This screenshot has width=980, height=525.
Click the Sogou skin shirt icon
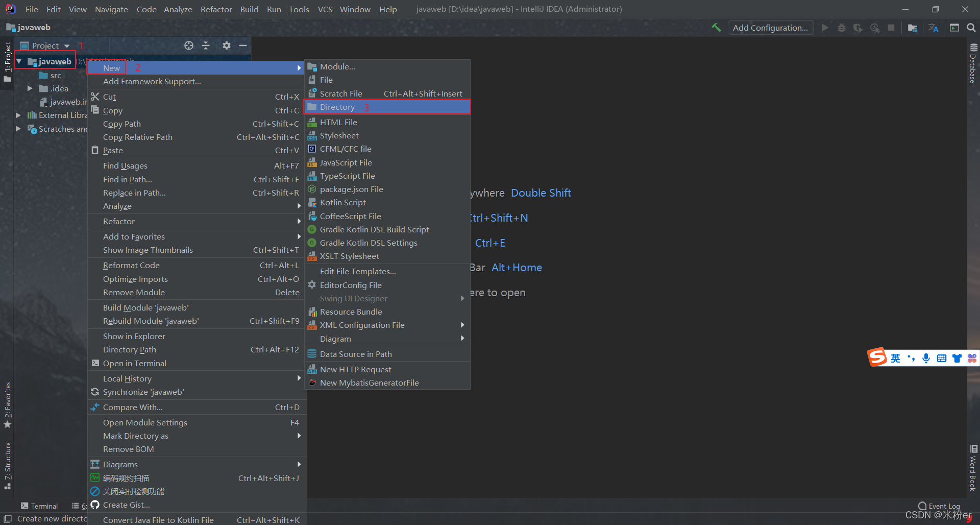[957, 358]
